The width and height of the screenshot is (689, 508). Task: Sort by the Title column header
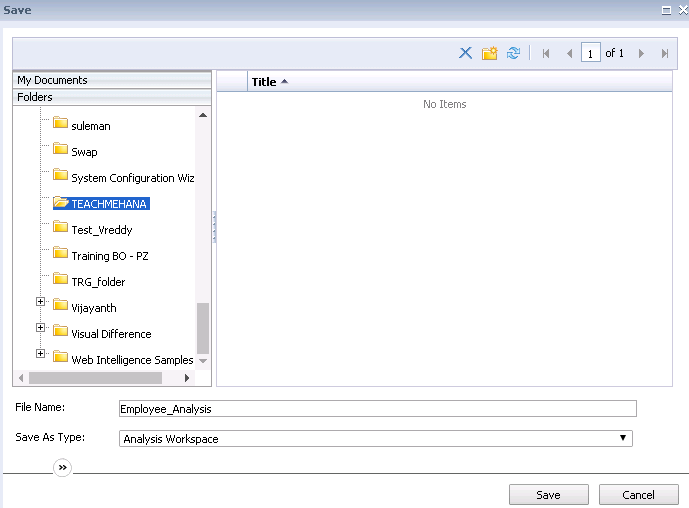(264, 82)
